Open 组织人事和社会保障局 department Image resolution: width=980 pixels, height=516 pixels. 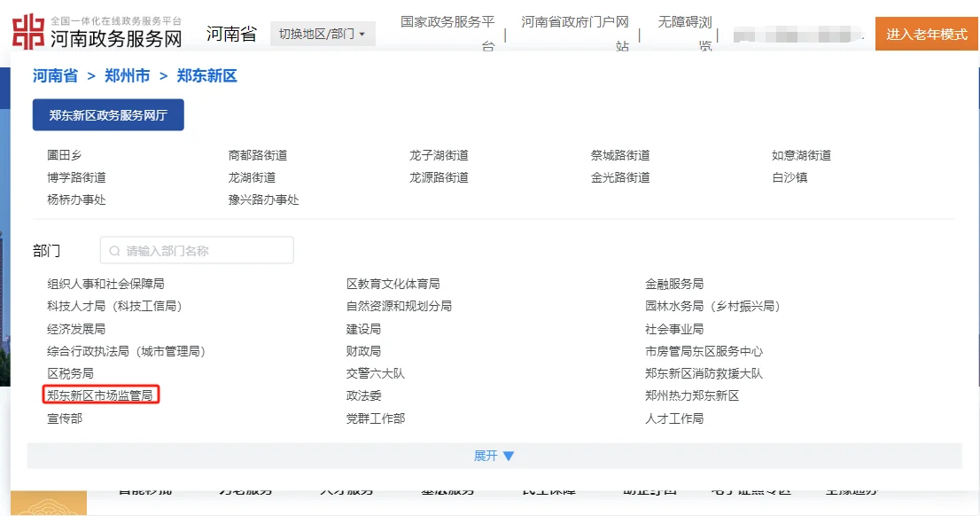point(105,284)
